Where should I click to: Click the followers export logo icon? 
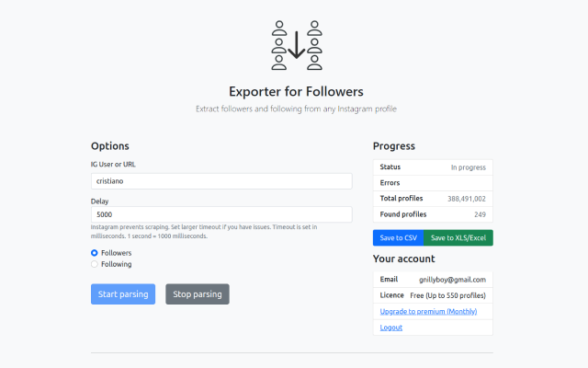coord(296,44)
